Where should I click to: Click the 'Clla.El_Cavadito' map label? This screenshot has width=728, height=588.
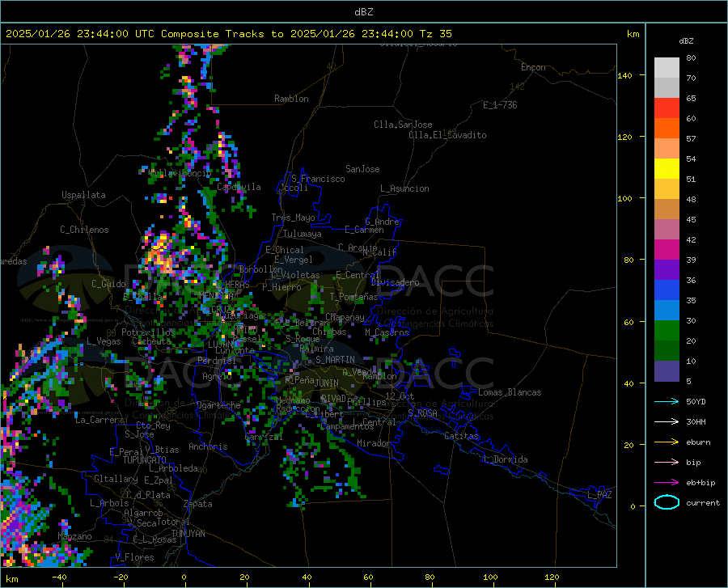coord(447,135)
